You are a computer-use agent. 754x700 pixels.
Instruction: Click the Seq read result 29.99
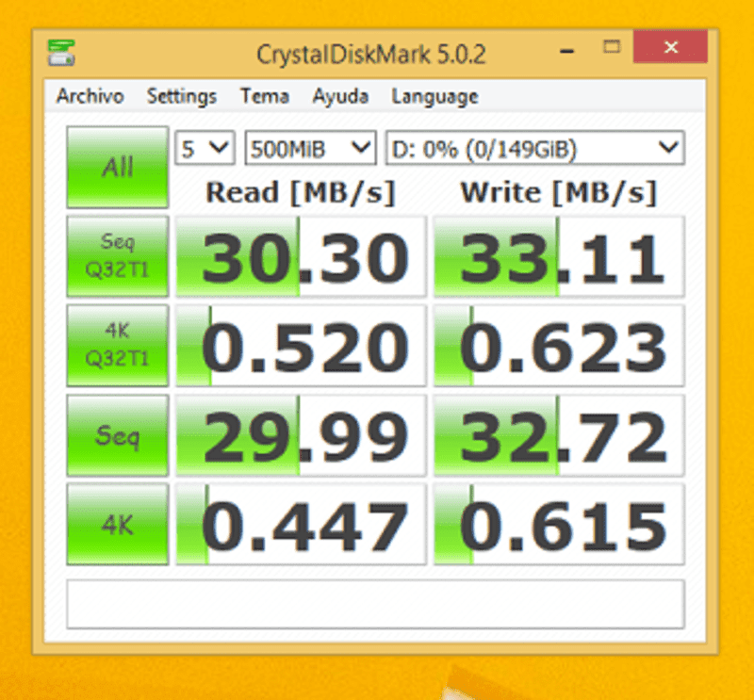pyautogui.click(x=301, y=435)
